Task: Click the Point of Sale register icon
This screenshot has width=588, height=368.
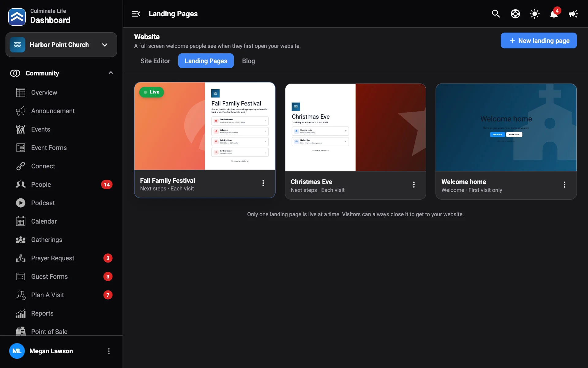Action: click(x=21, y=331)
